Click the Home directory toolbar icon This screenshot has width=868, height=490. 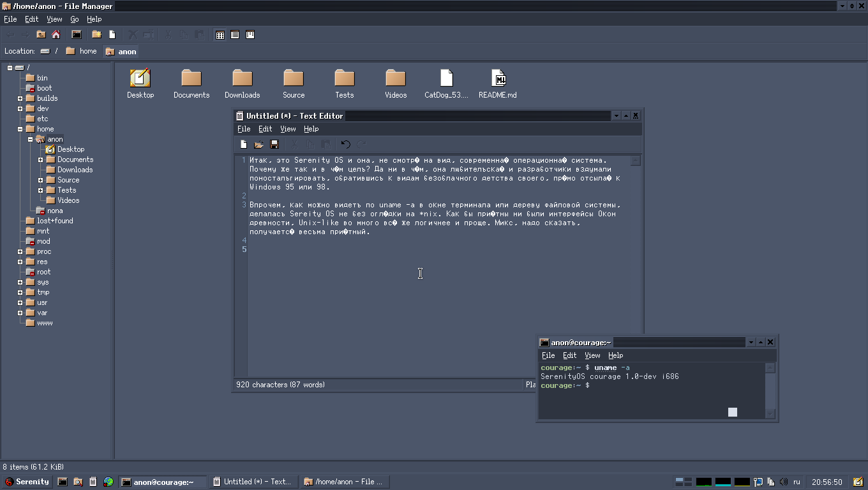[x=56, y=34]
